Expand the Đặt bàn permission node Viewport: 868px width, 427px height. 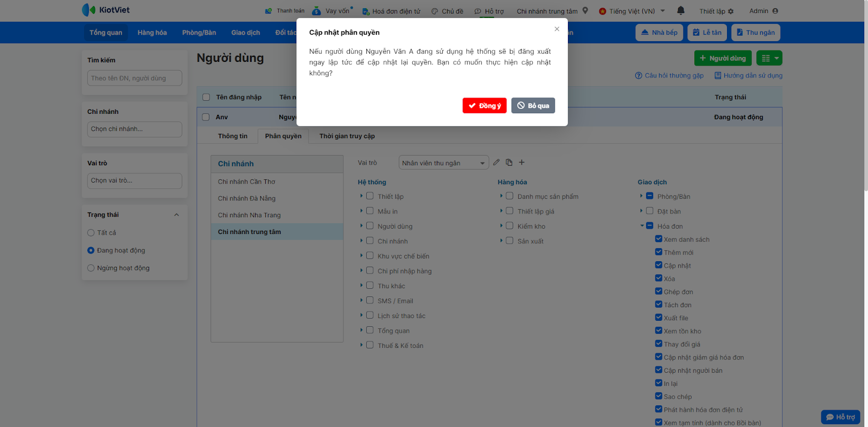[641, 211]
